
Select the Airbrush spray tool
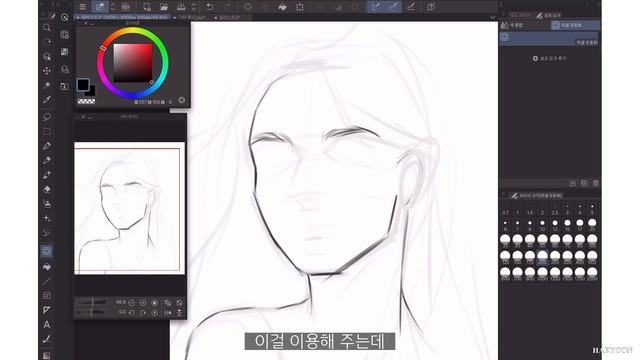pos(47,204)
